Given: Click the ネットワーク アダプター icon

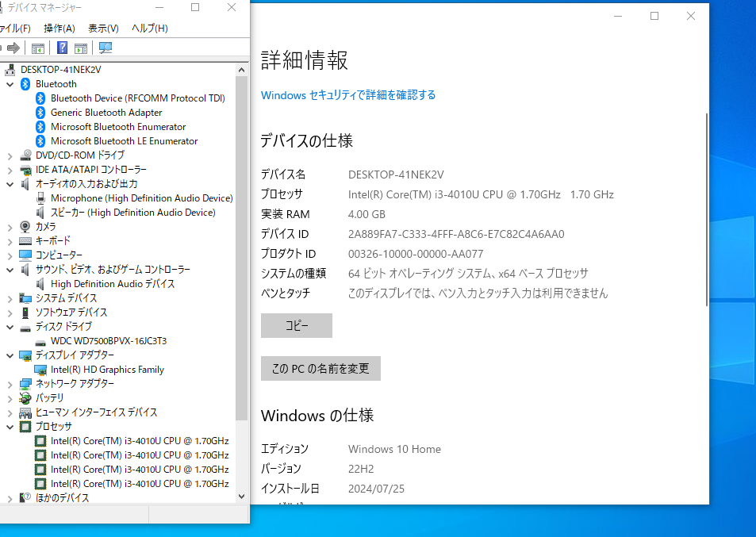Looking at the screenshot, I should point(25,384).
